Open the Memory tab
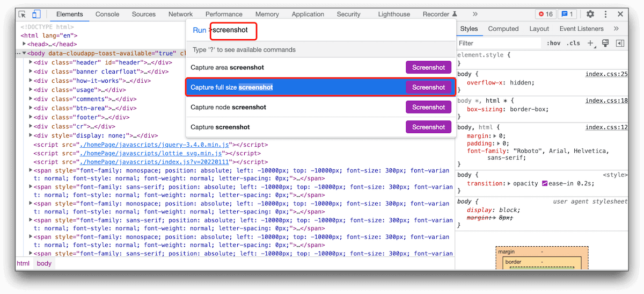 [267, 15]
